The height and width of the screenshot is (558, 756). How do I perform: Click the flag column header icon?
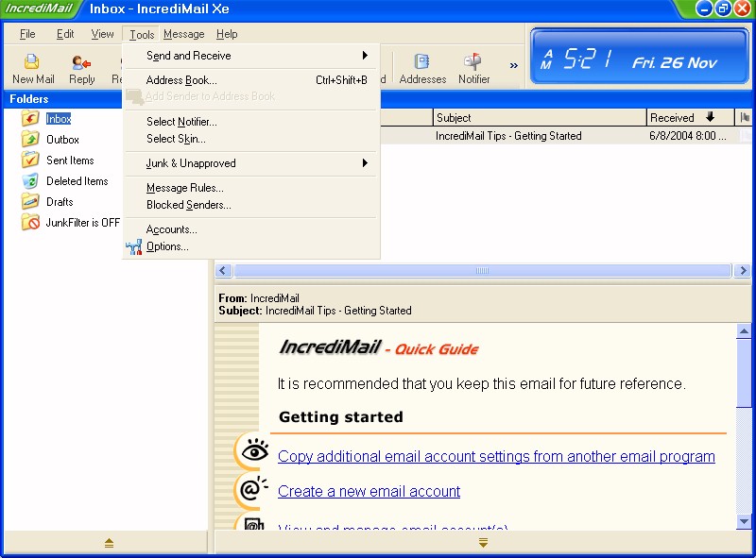point(746,118)
